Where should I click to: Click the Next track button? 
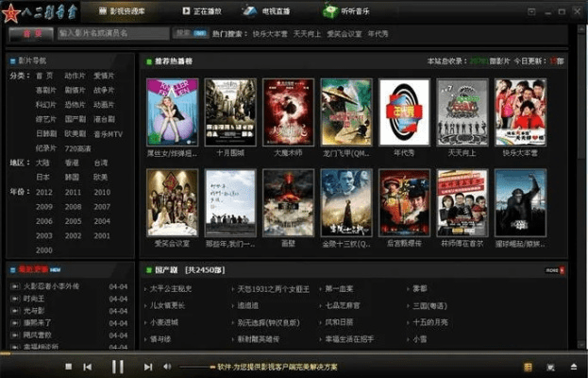[148, 367]
